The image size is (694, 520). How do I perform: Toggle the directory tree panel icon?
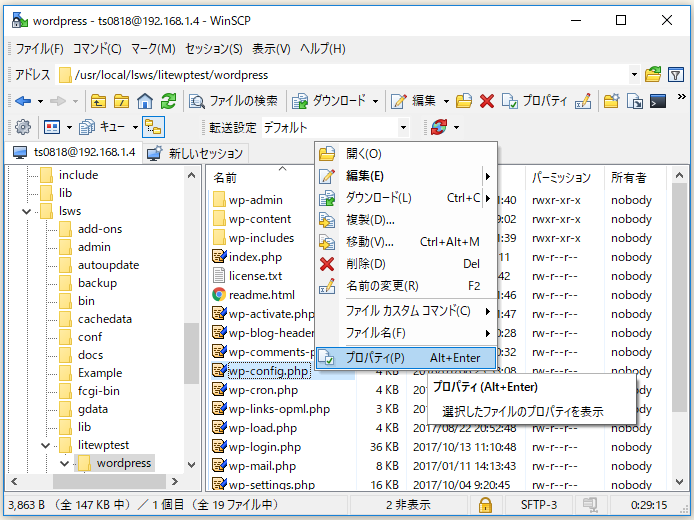pos(154,127)
